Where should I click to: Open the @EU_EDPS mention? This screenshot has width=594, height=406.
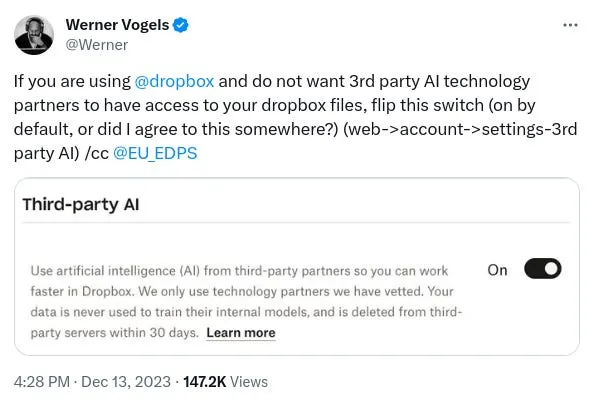coord(155,153)
